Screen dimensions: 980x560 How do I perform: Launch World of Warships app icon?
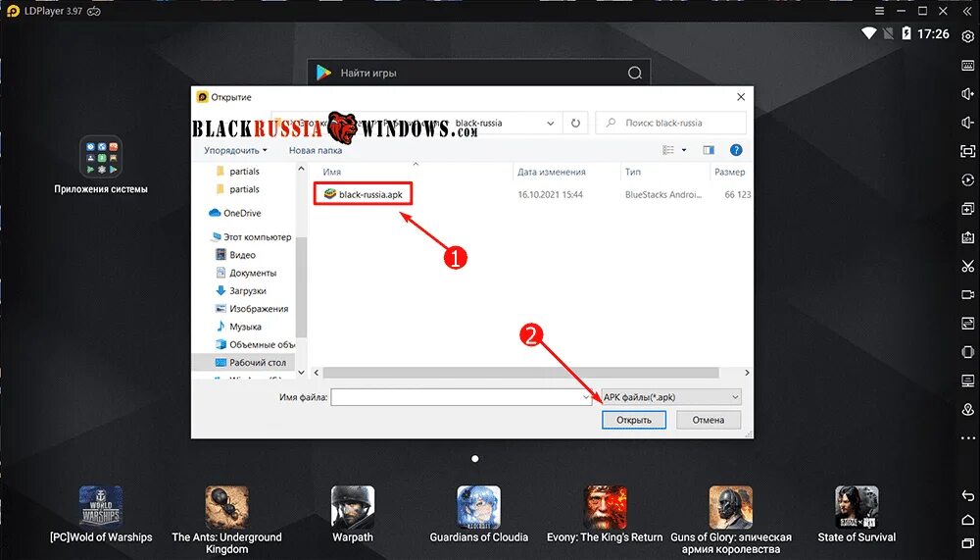coord(101,506)
